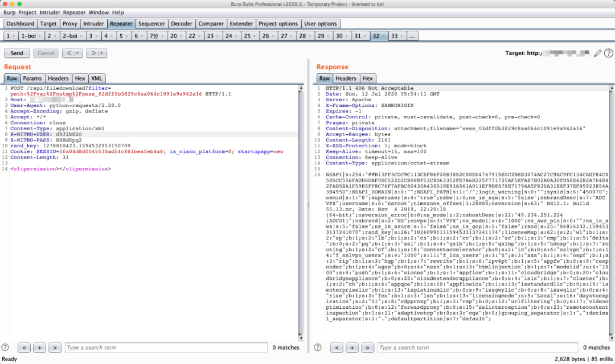This screenshot has width=615, height=364.
Task: Click the response pane vertical scrollbar
Action: pyautogui.click(x=611, y=213)
